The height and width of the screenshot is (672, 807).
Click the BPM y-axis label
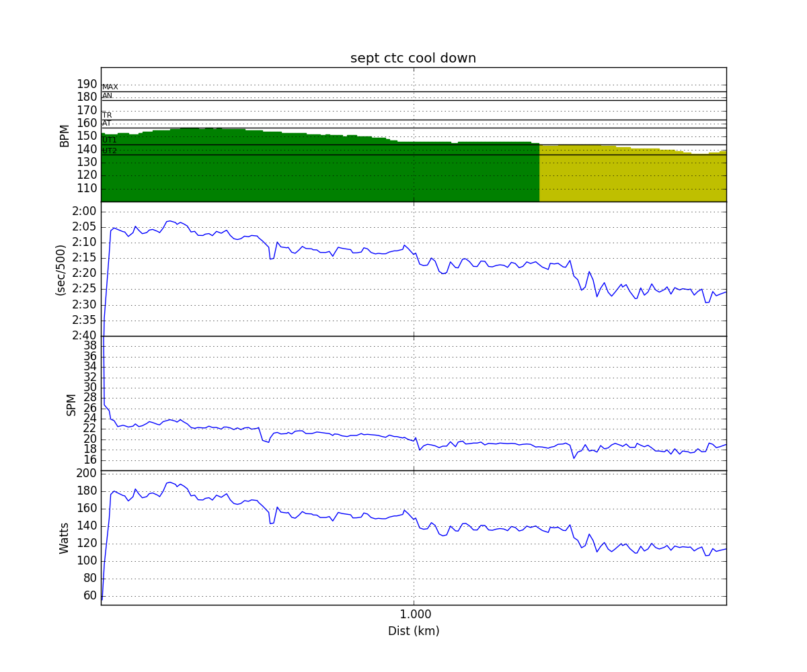click(x=65, y=134)
